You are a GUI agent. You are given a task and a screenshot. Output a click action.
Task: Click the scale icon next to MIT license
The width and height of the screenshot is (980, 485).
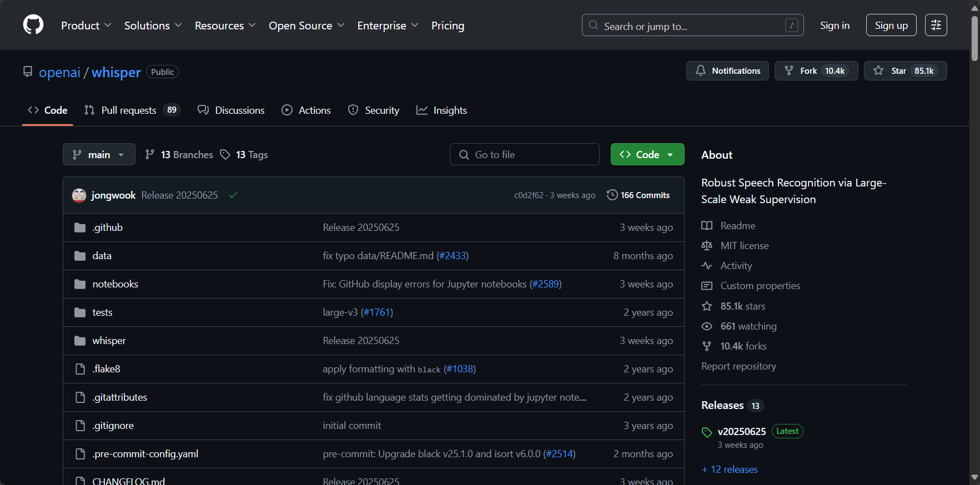[x=707, y=246]
